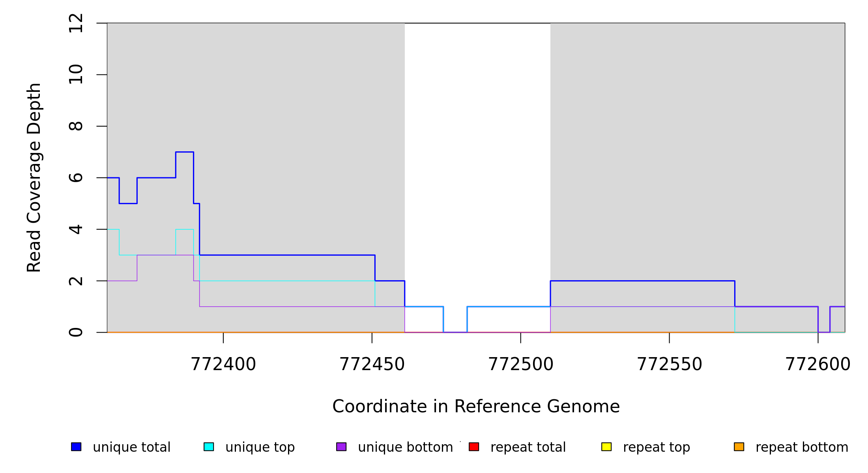Select the 'unique total' legend label
This screenshot has height=473, width=868.
coord(132,447)
